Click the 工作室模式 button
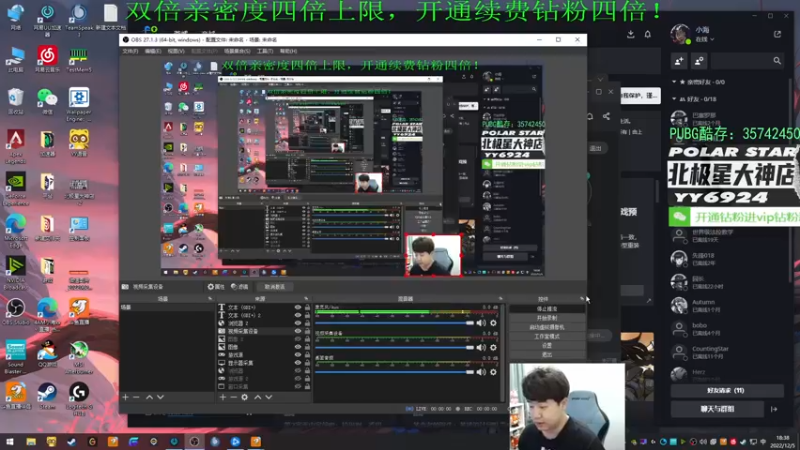Screen dimensions: 800x450 pyautogui.click(x=547, y=336)
